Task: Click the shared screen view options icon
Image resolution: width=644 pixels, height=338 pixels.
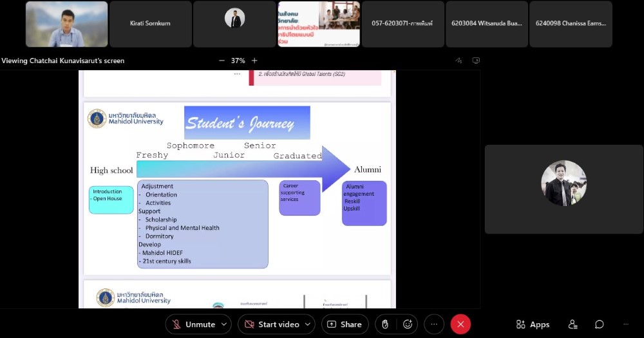Action: pos(476,61)
